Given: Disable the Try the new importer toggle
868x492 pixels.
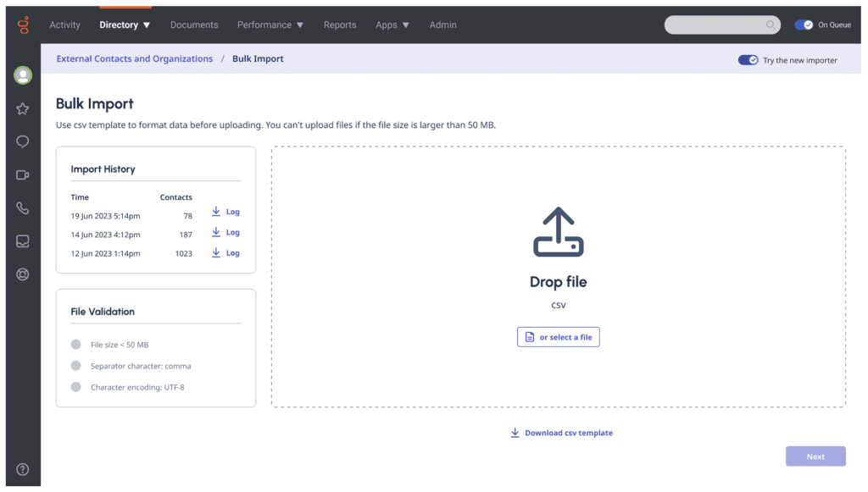Looking at the screenshot, I should click(747, 60).
